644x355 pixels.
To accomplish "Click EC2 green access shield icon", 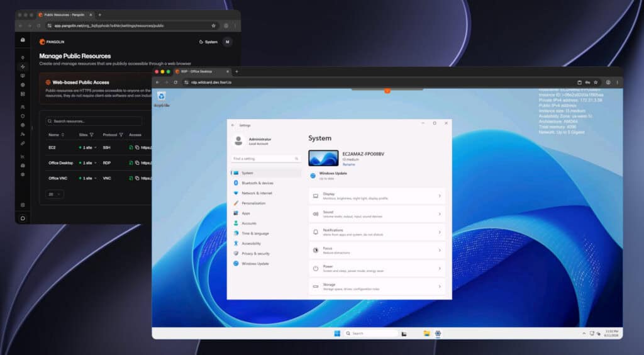I will click(131, 147).
